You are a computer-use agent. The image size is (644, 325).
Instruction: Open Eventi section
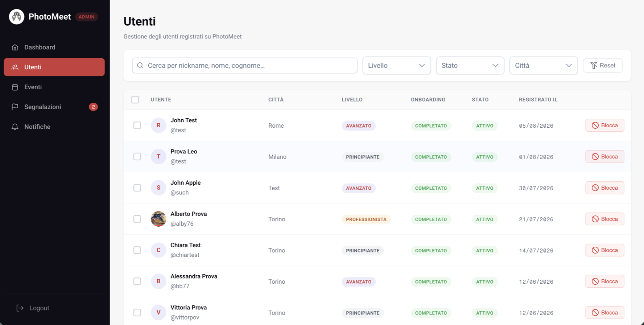tap(54, 87)
